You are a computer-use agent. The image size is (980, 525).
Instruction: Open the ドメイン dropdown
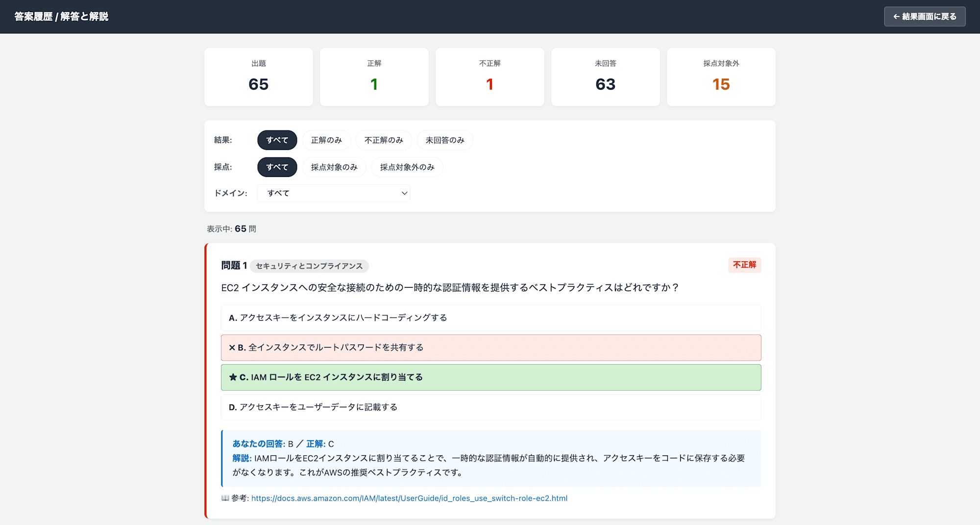tap(334, 193)
